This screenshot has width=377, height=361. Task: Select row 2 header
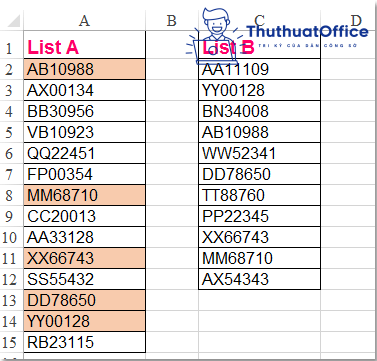pyautogui.click(x=12, y=69)
